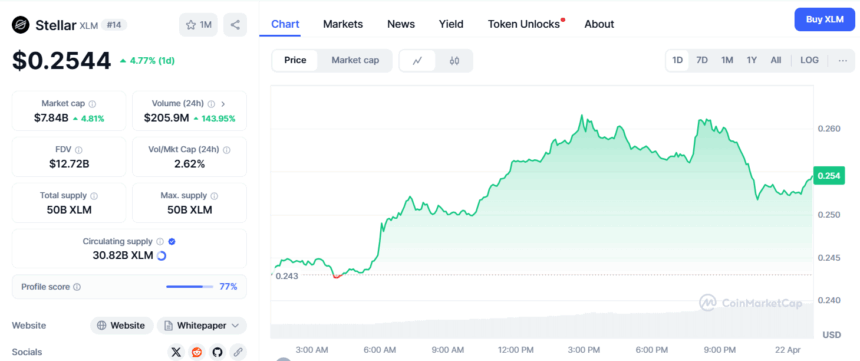Open Reddit social link
Viewport: 860px width, 361px height.
coord(196,352)
